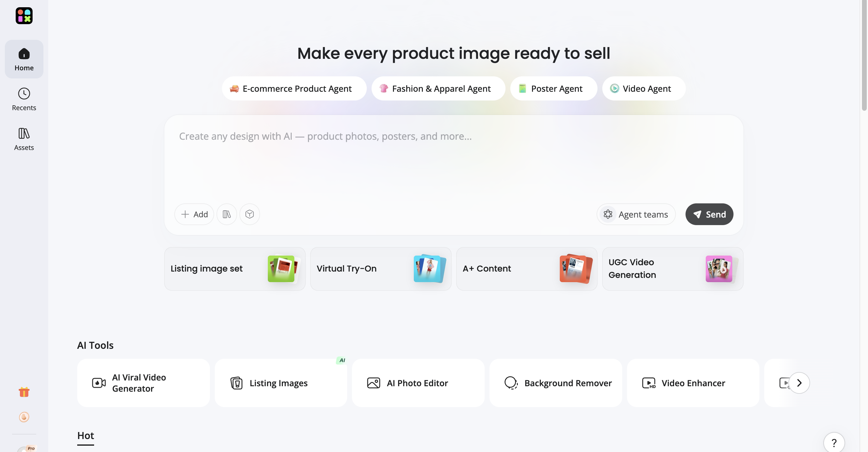
Task: Show more AI Tools with right arrow
Action: pos(799,383)
